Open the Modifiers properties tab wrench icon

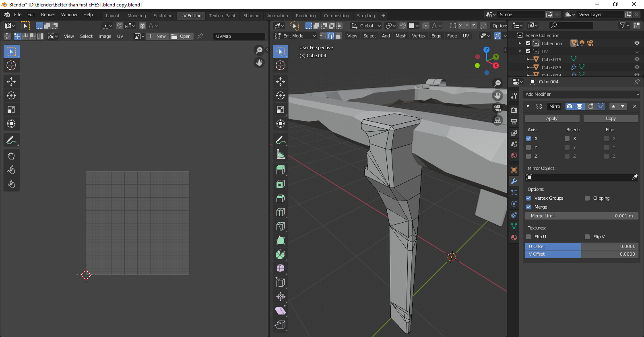(514, 181)
